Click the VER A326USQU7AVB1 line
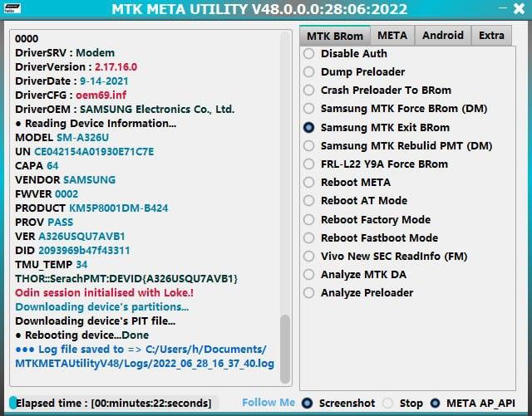The width and height of the screenshot is (532, 416). (70, 237)
